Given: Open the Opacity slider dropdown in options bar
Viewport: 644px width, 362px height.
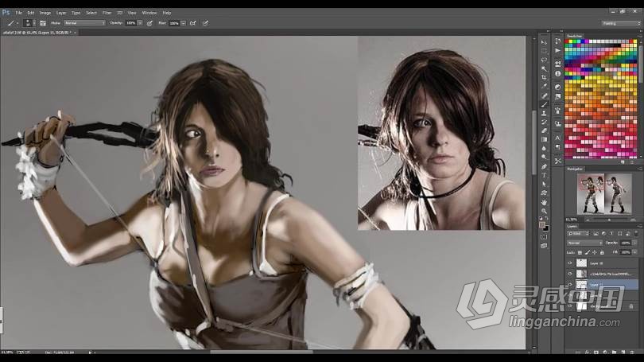Looking at the screenshot, I should [140, 23].
